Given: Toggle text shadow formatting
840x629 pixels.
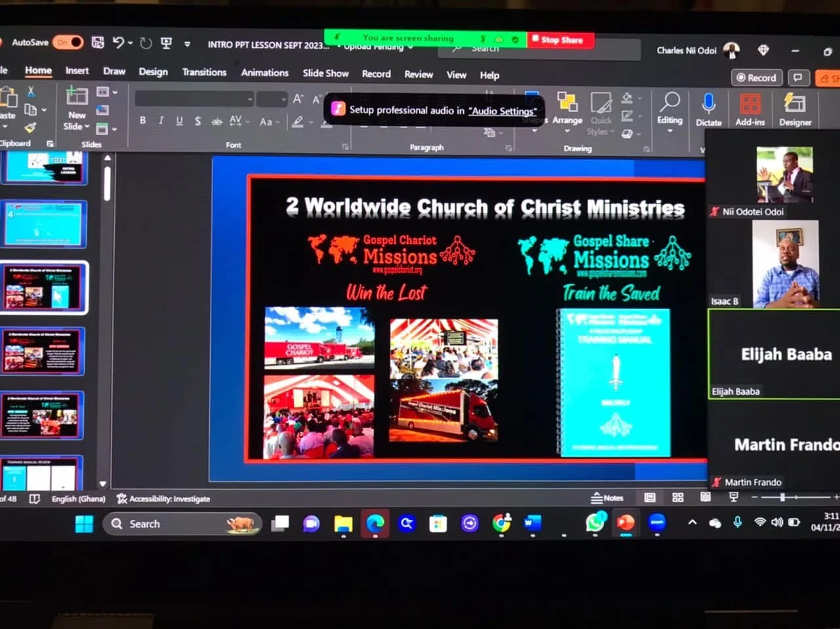Looking at the screenshot, I should click(x=198, y=121).
